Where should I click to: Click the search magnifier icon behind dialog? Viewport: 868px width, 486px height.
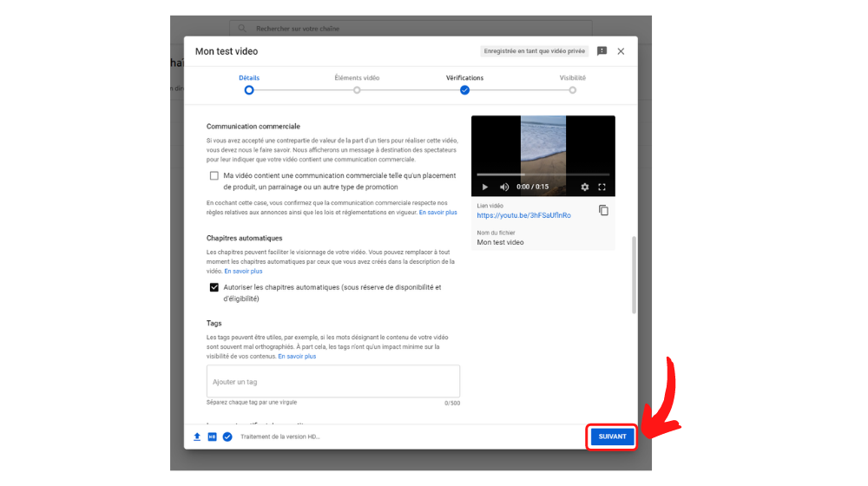coord(242,29)
